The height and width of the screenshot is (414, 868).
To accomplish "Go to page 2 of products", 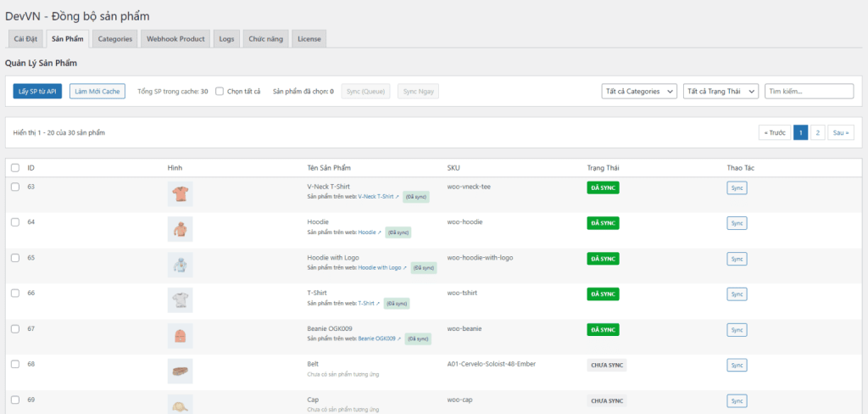I will (x=817, y=132).
